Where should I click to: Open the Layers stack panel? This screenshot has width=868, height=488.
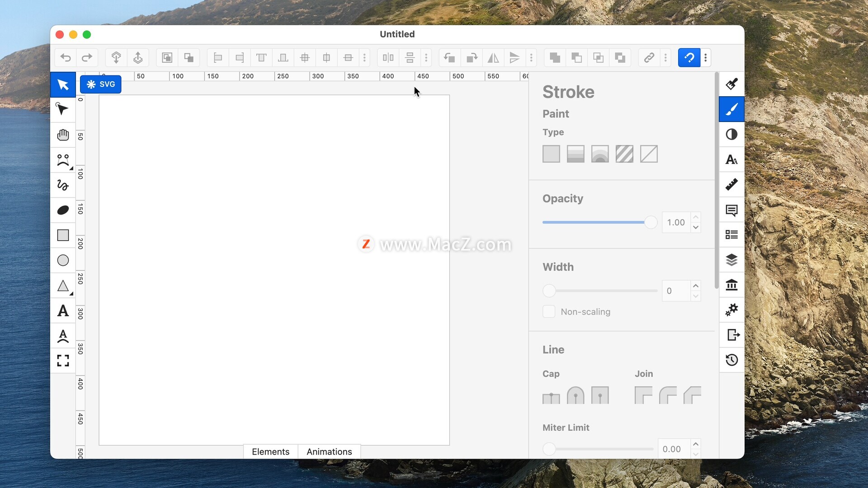point(731,260)
